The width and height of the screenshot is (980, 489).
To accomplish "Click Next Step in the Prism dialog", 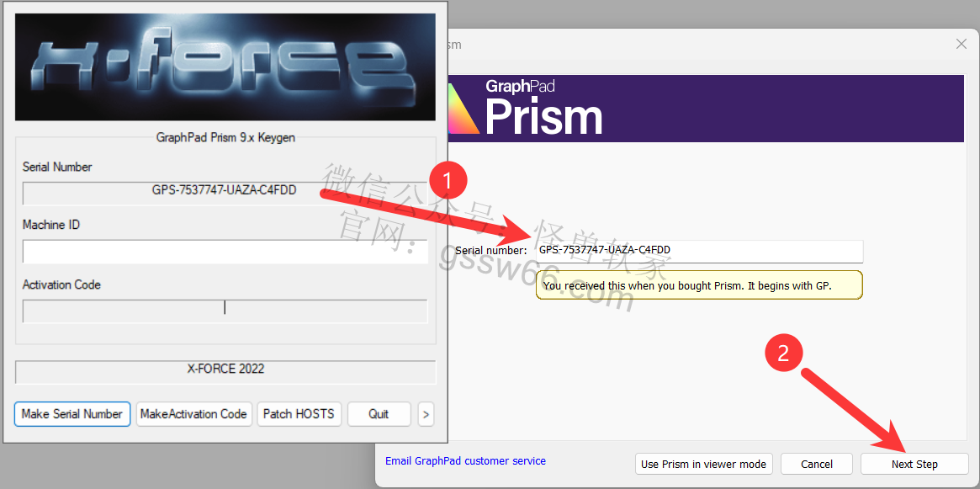I will click(914, 464).
